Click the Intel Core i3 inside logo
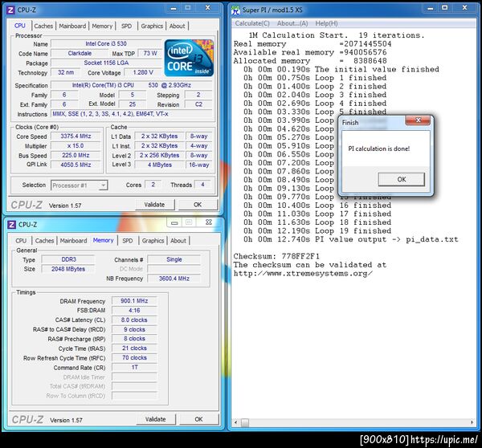 (x=189, y=58)
